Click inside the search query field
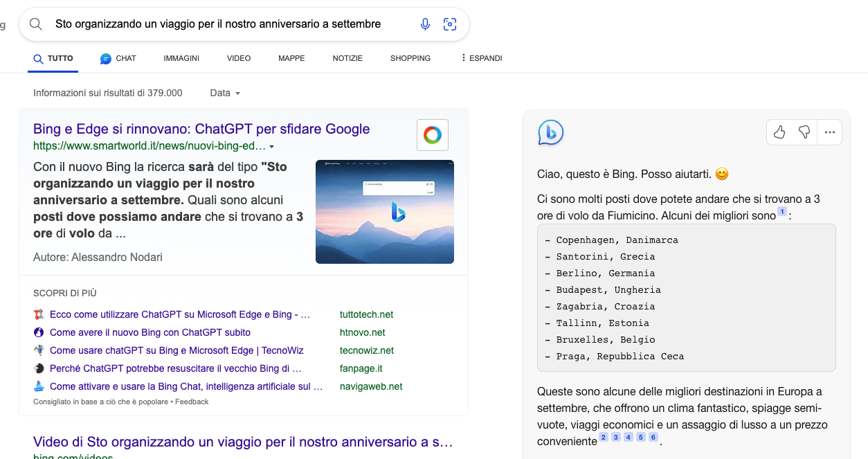Viewport: 868px width, 459px height. coord(218,24)
